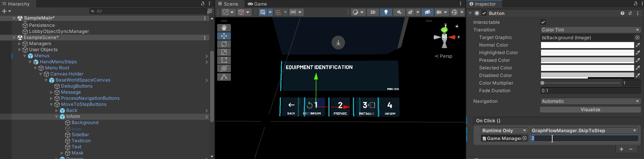
Task: Switch to the Game tab
Action: (258, 4)
